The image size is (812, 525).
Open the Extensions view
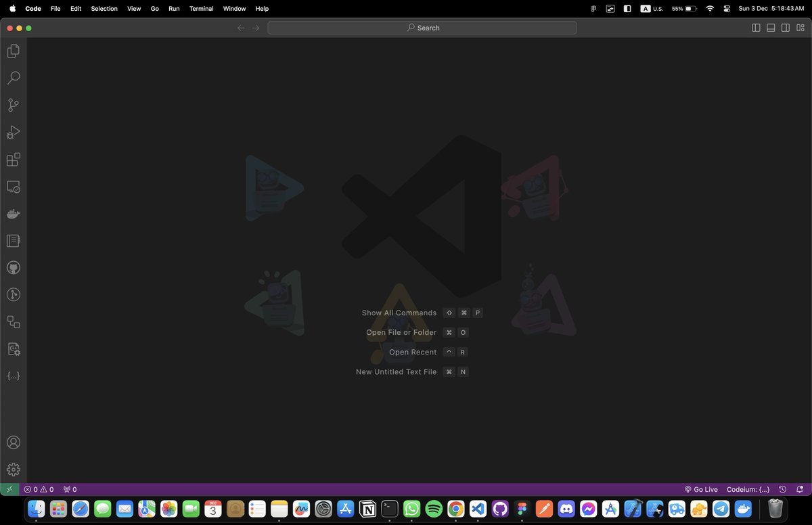coord(14,160)
